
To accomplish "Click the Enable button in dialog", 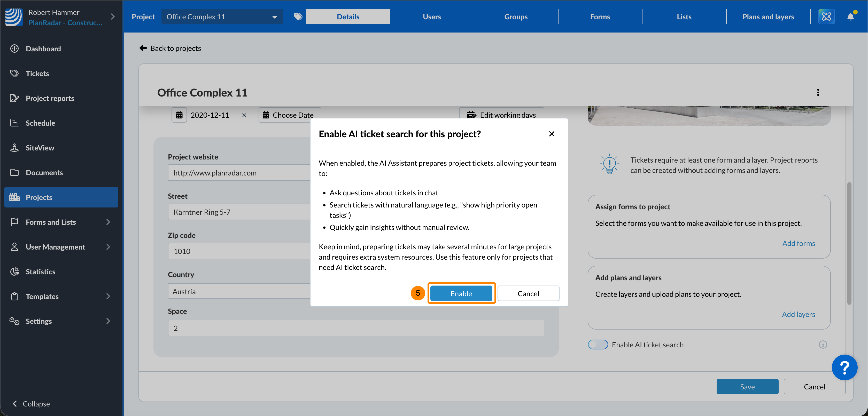I will tap(461, 293).
